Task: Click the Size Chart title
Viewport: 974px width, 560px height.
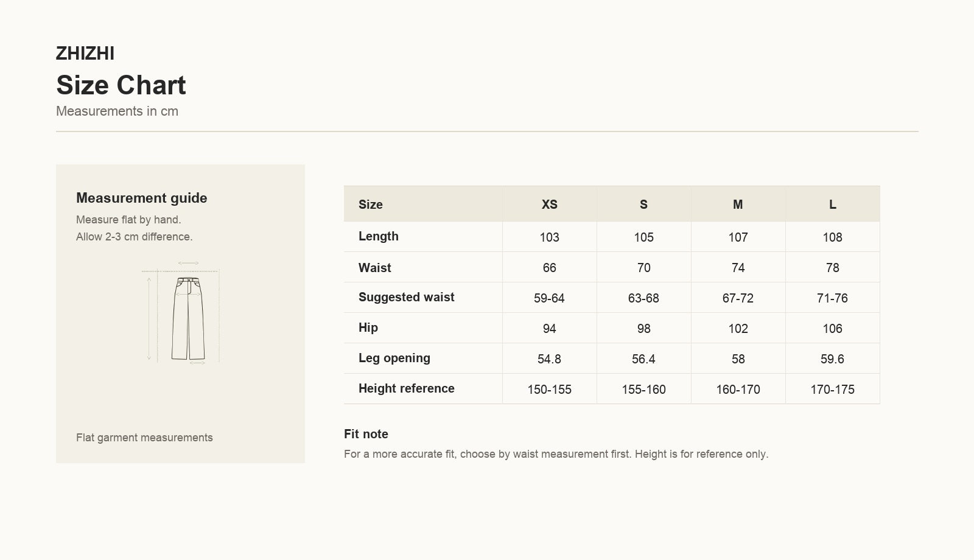Action: pos(121,85)
